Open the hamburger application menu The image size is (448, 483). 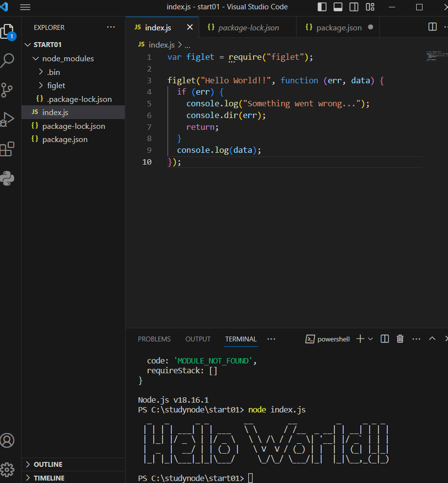point(25,7)
